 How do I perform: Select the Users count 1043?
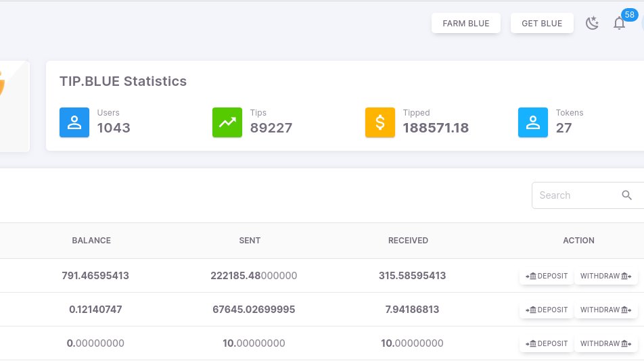[114, 128]
